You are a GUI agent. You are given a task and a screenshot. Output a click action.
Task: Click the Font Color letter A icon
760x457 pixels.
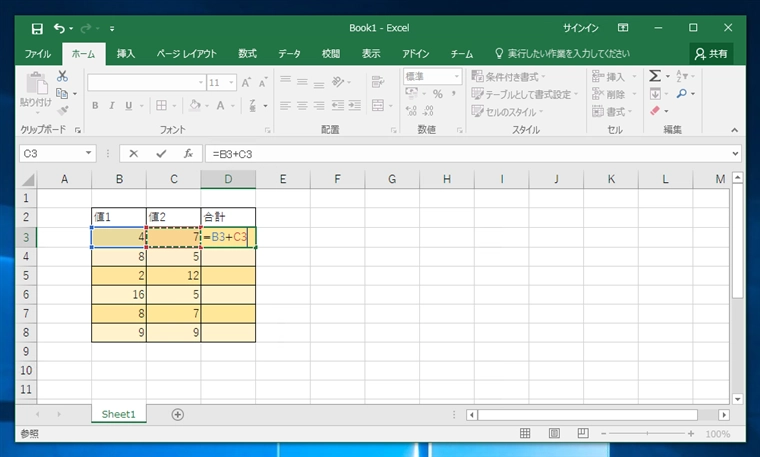tap(221, 106)
